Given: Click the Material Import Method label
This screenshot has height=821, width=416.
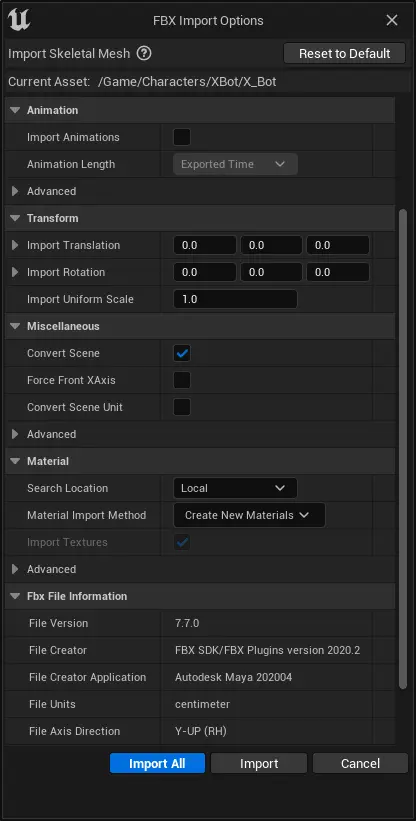Looking at the screenshot, I should (86, 515).
